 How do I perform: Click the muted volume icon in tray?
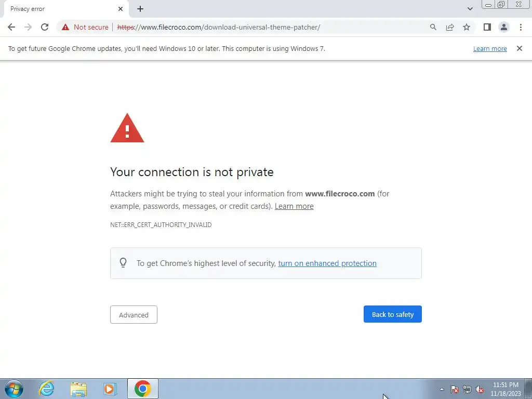tap(480, 389)
